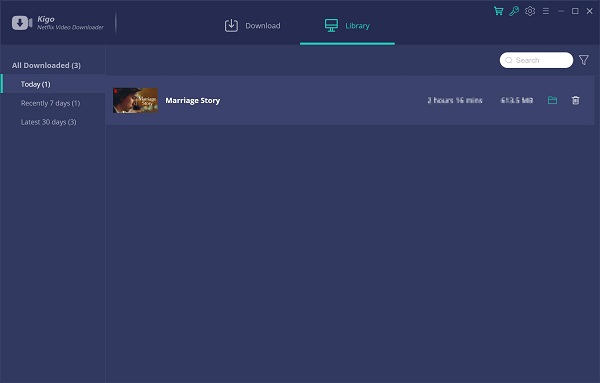The width and height of the screenshot is (600, 383).
Task: Select the All Downloaded (3) category
Action: pos(46,65)
